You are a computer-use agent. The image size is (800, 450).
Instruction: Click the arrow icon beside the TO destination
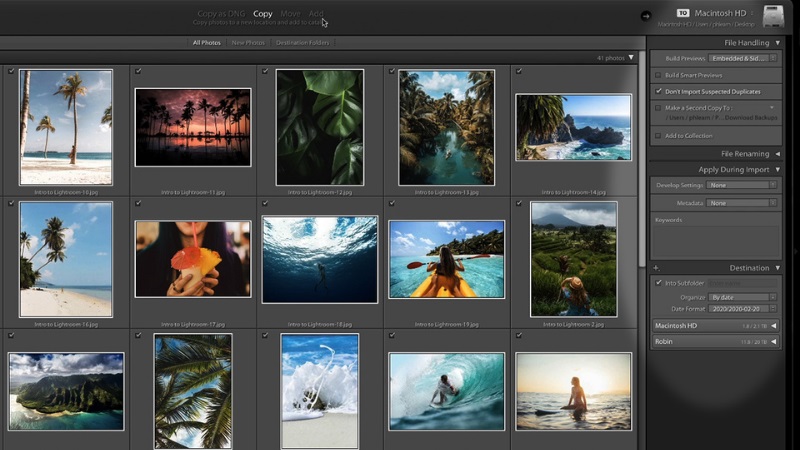tap(646, 16)
